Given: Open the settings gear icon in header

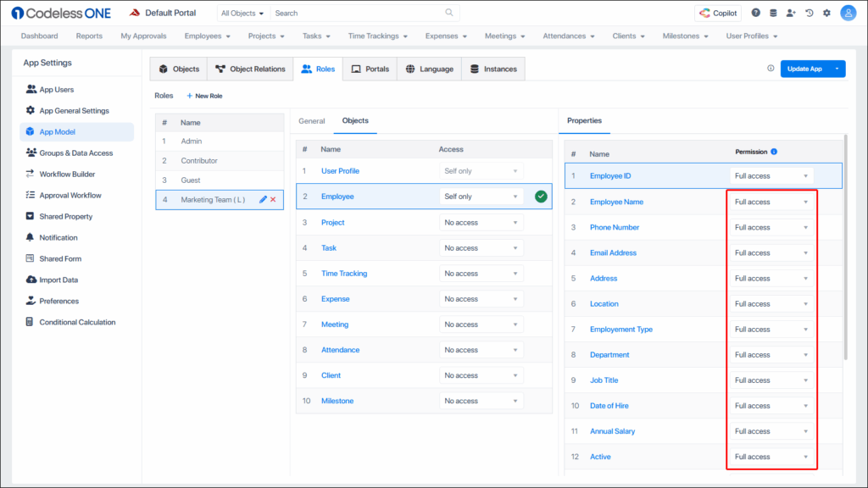Looking at the screenshot, I should click(826, 13).
